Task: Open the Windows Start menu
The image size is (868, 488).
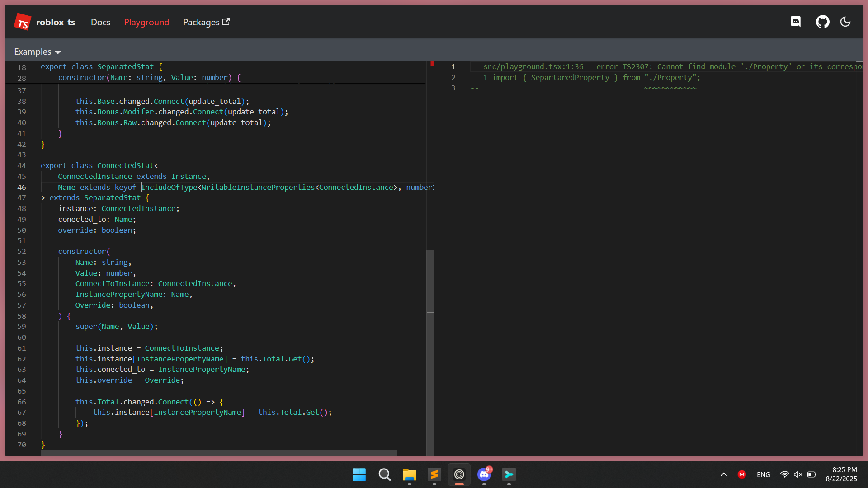Action: click(x=359, y=474)
